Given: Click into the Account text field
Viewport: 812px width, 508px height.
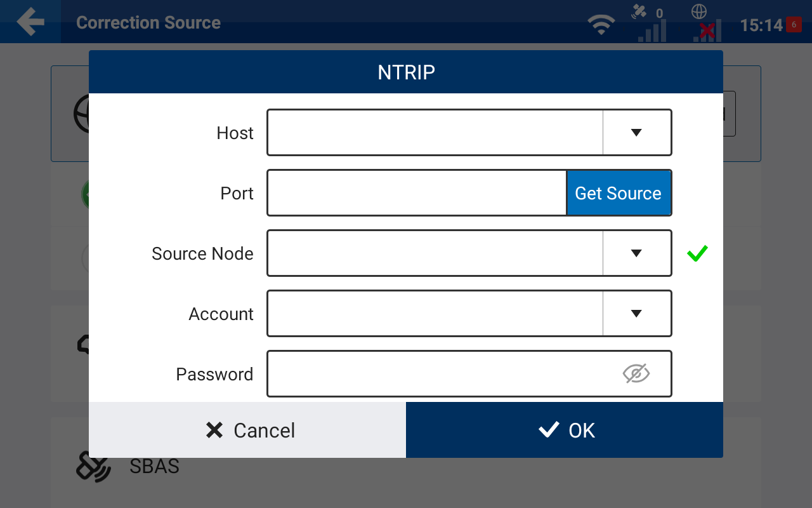Looking at the screenshot, I should pos(435,314).
